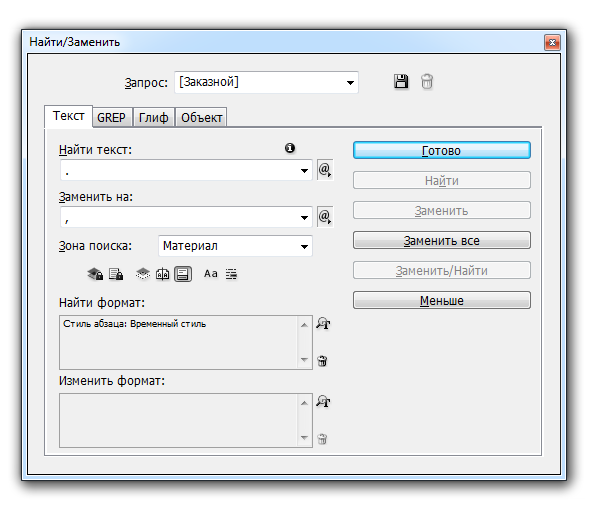This screenshot has width=595, height=514.
Task: Click the Найти button
Action: [x=442, y=180]
